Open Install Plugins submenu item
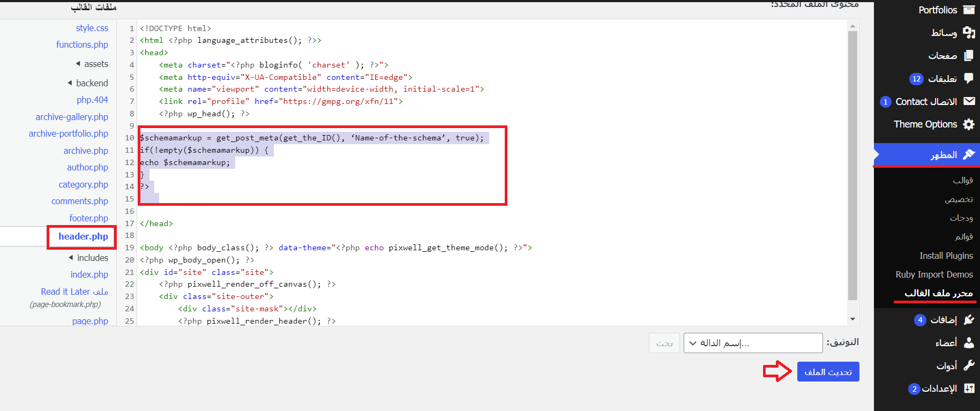This screenshot has width=980, height=411. tap(946, 256)
